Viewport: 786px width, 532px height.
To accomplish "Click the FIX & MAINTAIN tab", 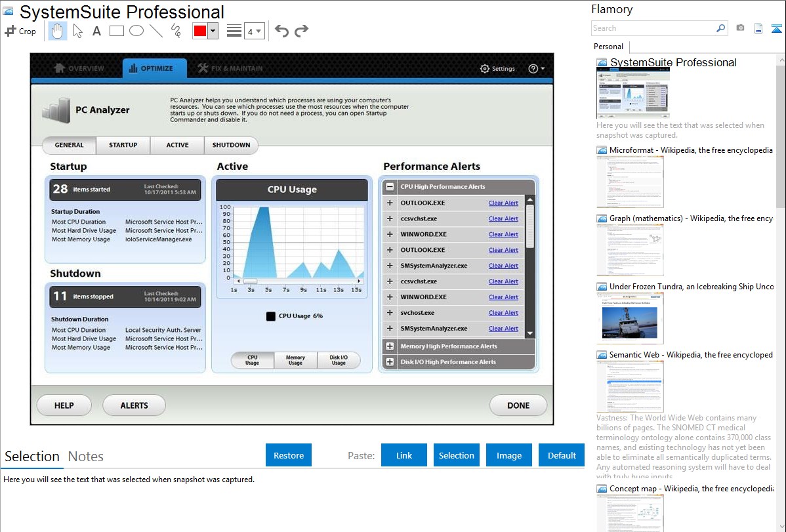I will pos(230,68).
